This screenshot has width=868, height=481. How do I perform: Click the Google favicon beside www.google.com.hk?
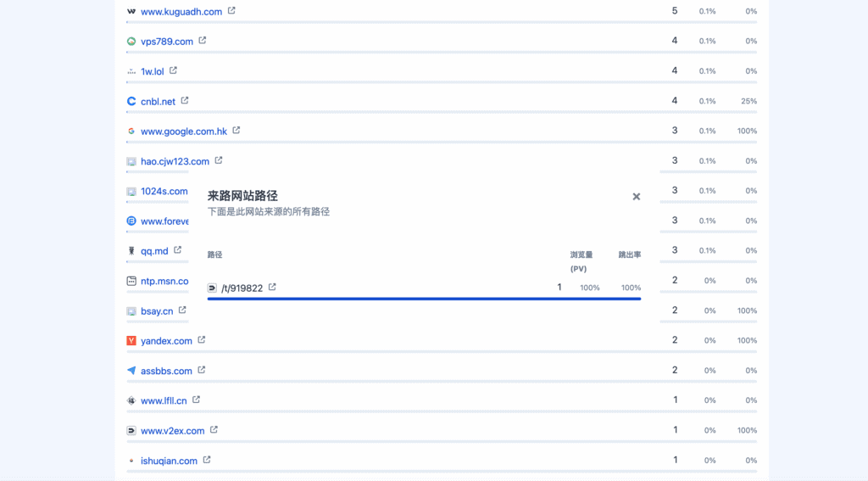tap(131, 131)
